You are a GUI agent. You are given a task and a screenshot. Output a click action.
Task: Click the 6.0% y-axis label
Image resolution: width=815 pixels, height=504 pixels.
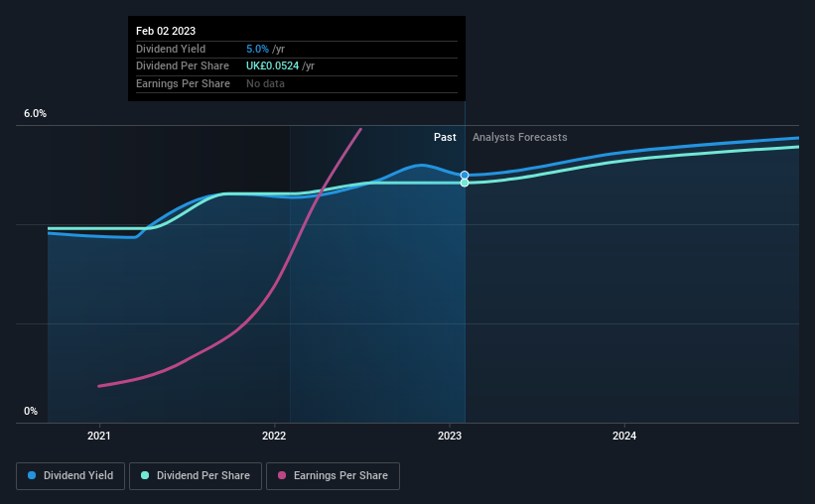tap(35, 114)
